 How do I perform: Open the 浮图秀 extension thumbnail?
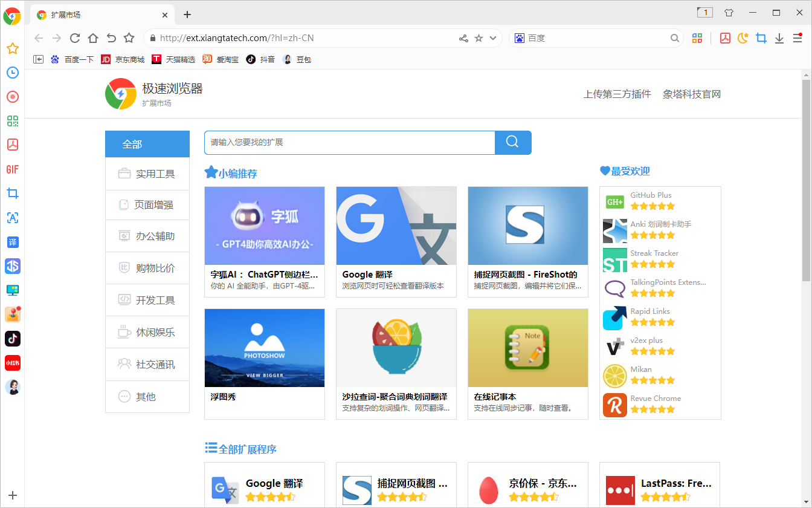[x=265, y=348]
